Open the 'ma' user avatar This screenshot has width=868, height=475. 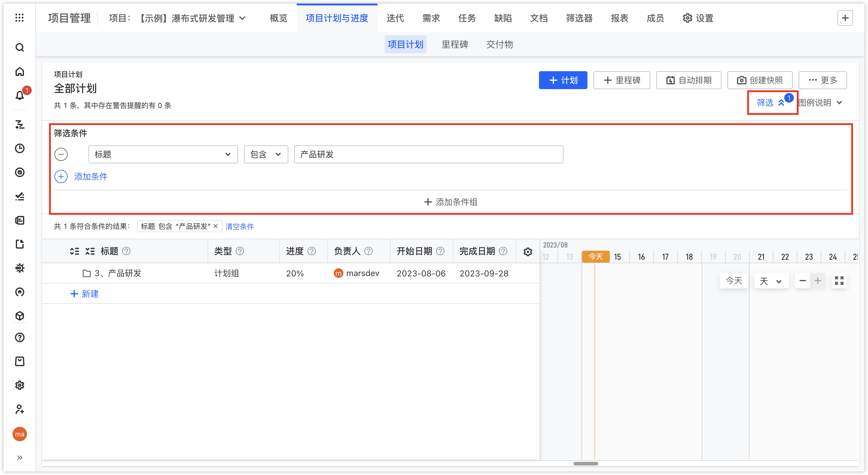19,434
